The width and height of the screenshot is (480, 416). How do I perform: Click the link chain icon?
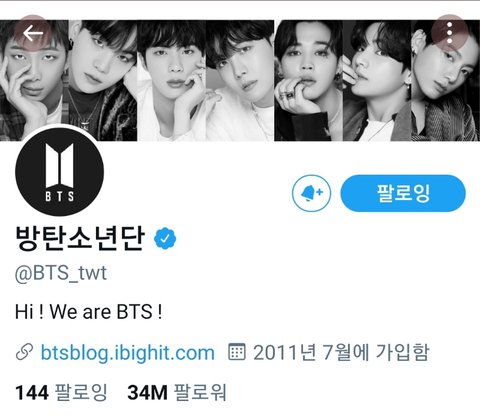[24, 352]
